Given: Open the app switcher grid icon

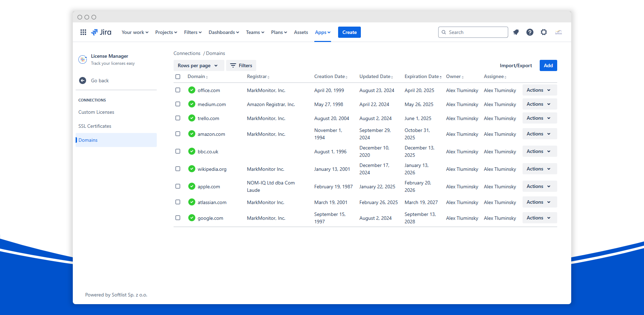Looking at the screenshot, I should [x=83, y=32].
